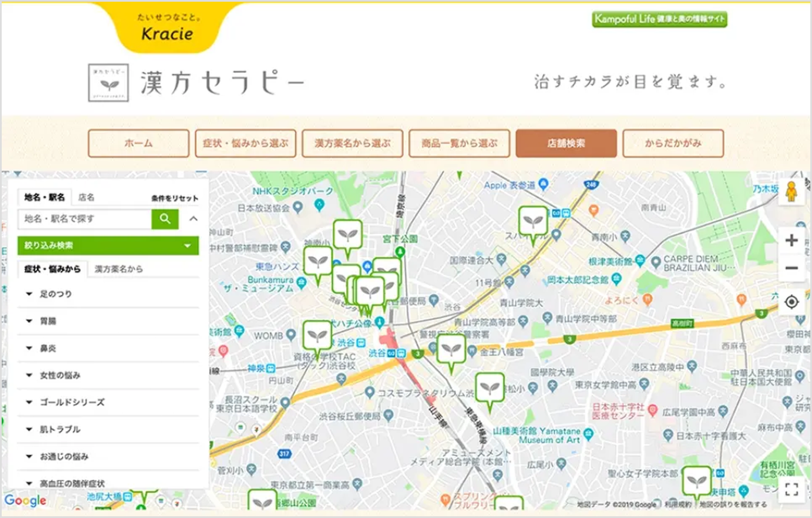This screenshot has height=518, width=812.
Task: Click the 日本放送協会 map pin
Action: 298,207
